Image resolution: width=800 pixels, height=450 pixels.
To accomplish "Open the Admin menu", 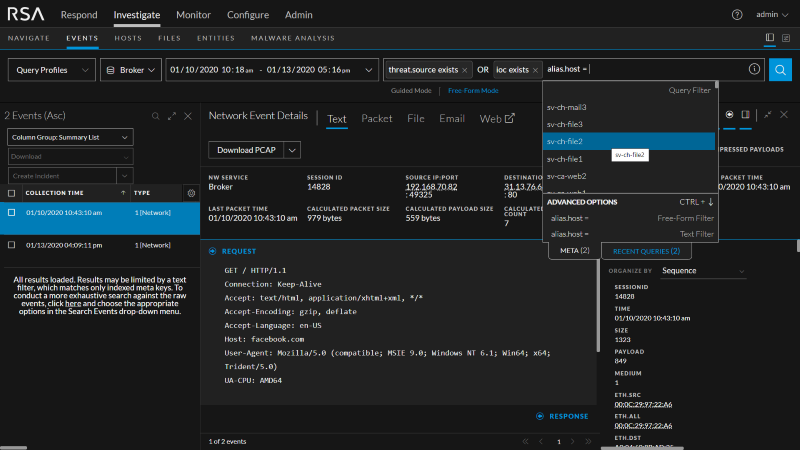I will point(298,15).
